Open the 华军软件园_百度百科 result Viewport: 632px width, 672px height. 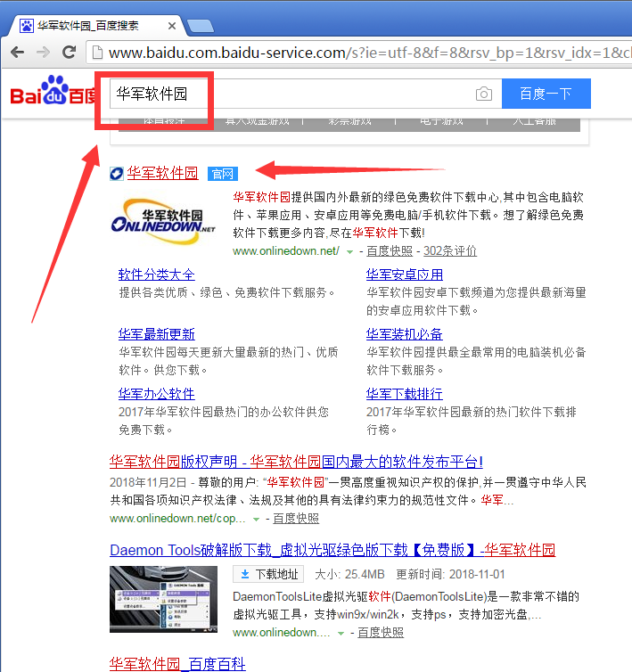(177, 664)
